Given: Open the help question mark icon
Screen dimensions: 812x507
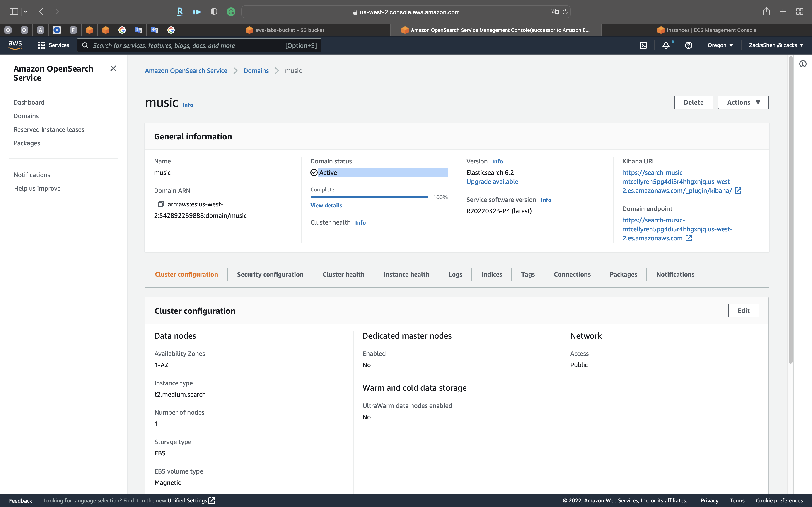Looking at the screenshot, I should tap(689, 45).
